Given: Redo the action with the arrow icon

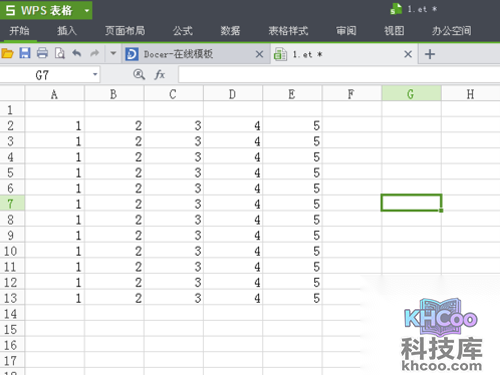Looking at the screenshot, I should tap(95, 53).
